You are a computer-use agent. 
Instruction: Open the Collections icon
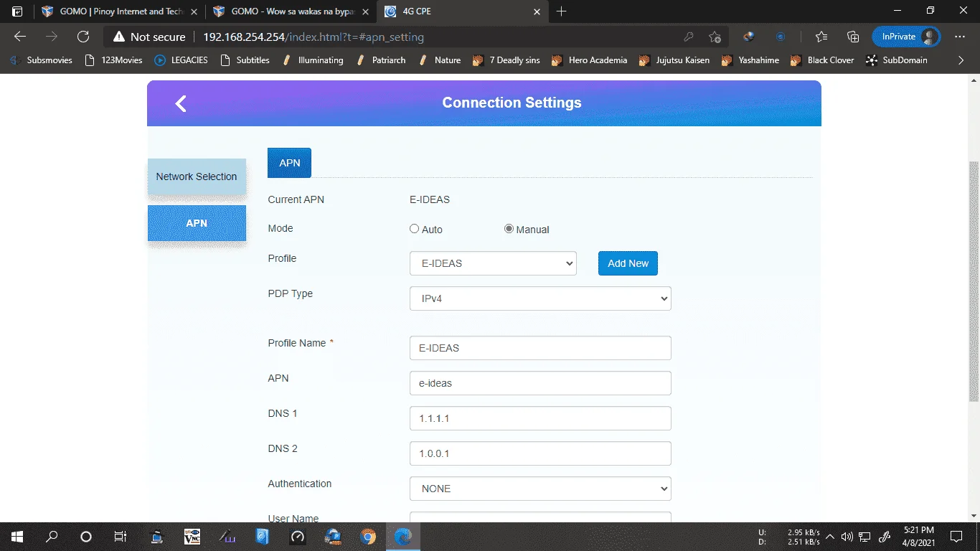pyautogui.click(x=853, y=37)
